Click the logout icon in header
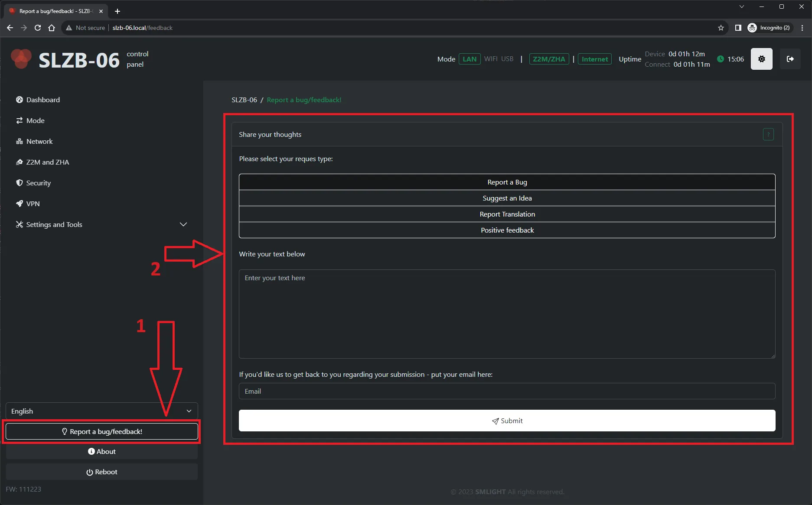 pos(790,59)
